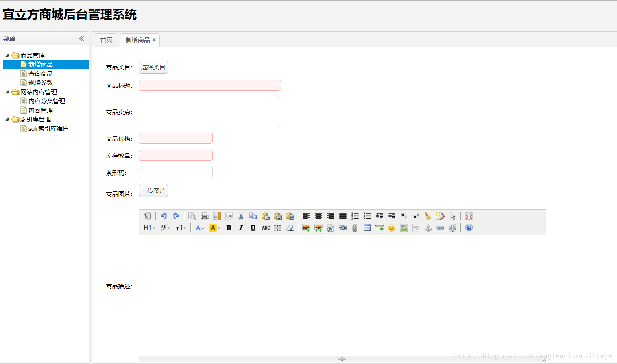Redo edit in editor toolbar
This screenshot has width=617, height=364.
(176, 216)
